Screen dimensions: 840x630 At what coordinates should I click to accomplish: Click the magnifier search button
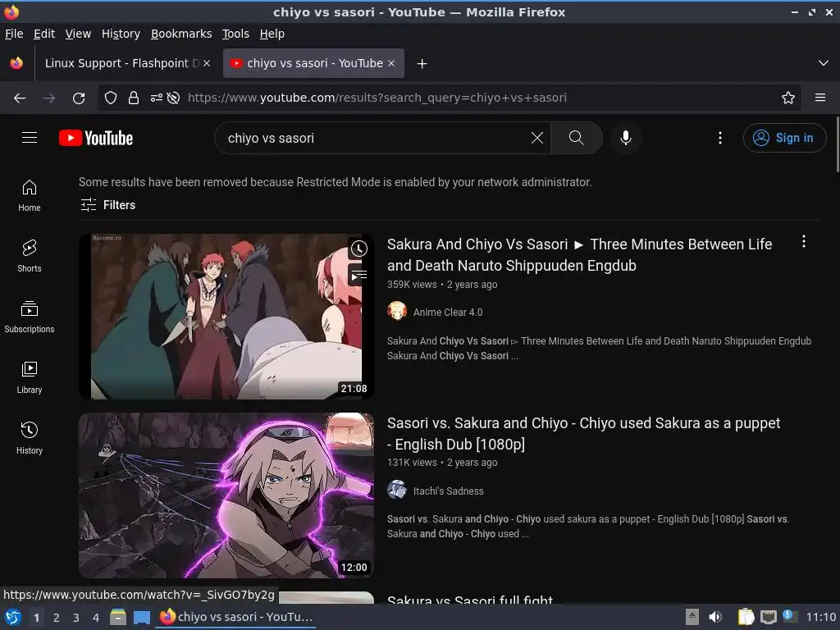click(x=576, y=138)
